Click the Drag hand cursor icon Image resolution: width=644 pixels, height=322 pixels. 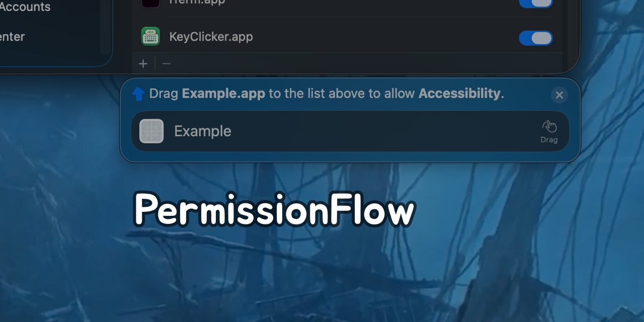(549, 126)
